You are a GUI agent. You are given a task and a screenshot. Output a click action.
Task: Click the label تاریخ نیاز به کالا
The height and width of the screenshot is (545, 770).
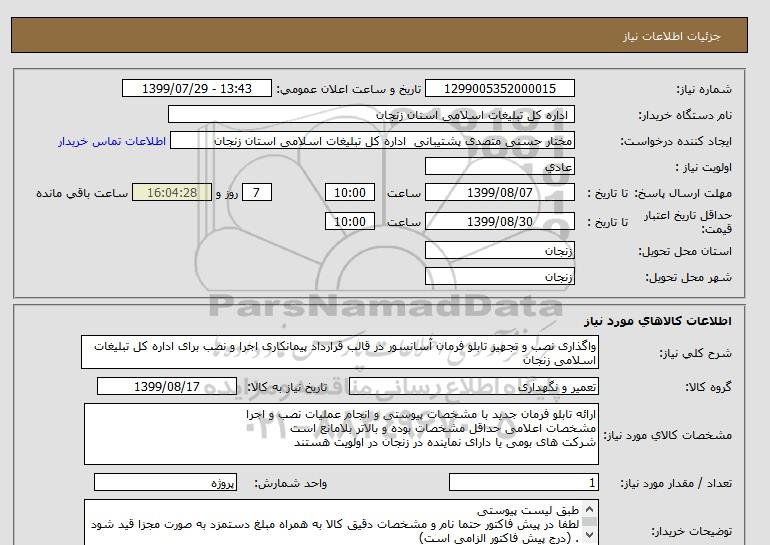pos(287,387)
